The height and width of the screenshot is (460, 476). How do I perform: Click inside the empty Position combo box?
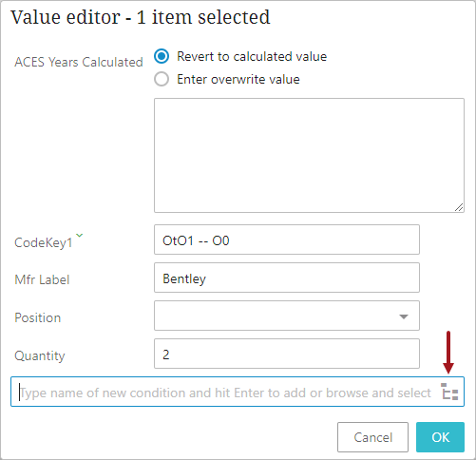click(287, 316)
